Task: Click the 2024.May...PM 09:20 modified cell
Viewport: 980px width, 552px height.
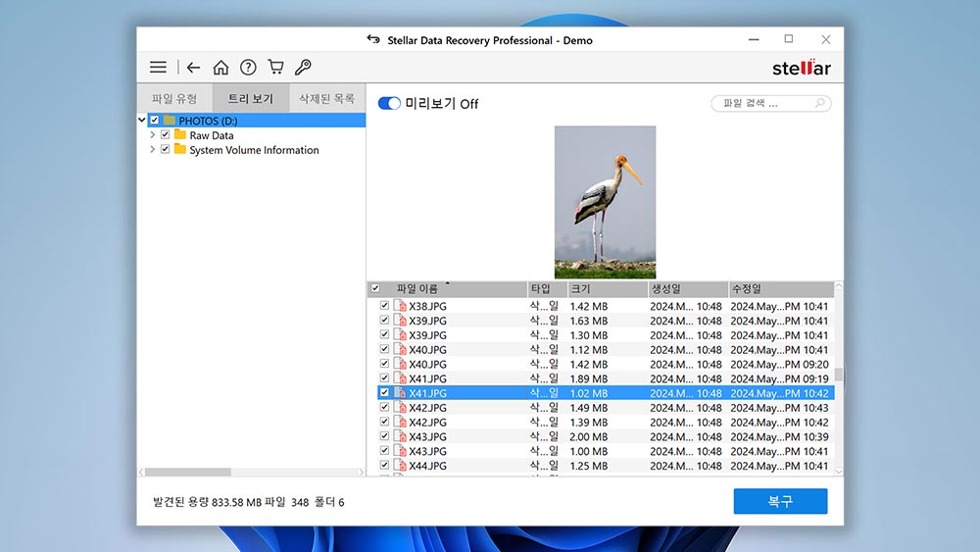Action: [x=780, y=365]
